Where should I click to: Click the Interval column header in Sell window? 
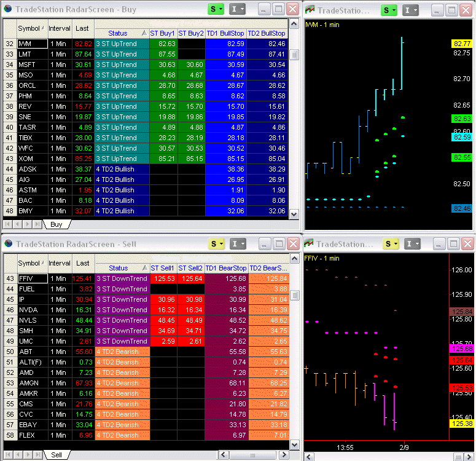point(60,263)
